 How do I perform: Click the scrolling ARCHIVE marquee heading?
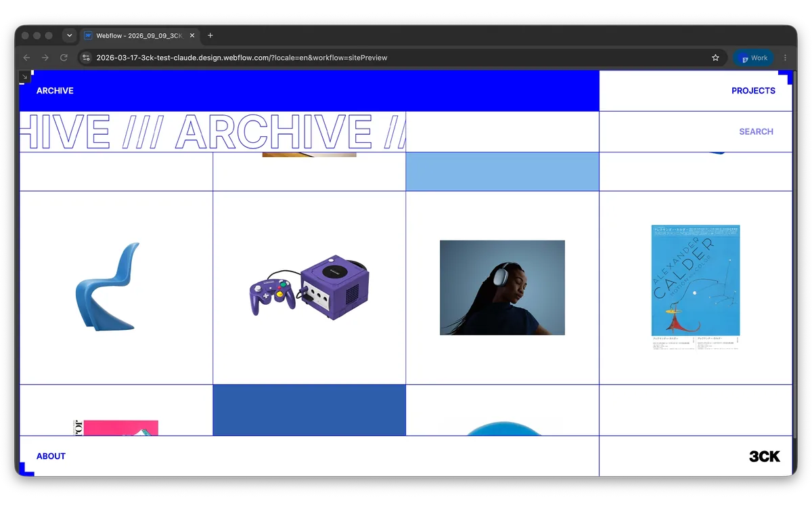tap(212, 132)
